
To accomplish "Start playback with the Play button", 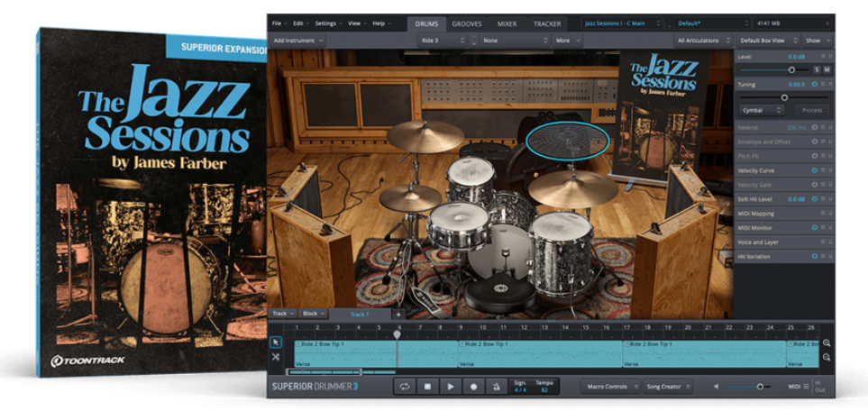I will click(x=451, y=387).
